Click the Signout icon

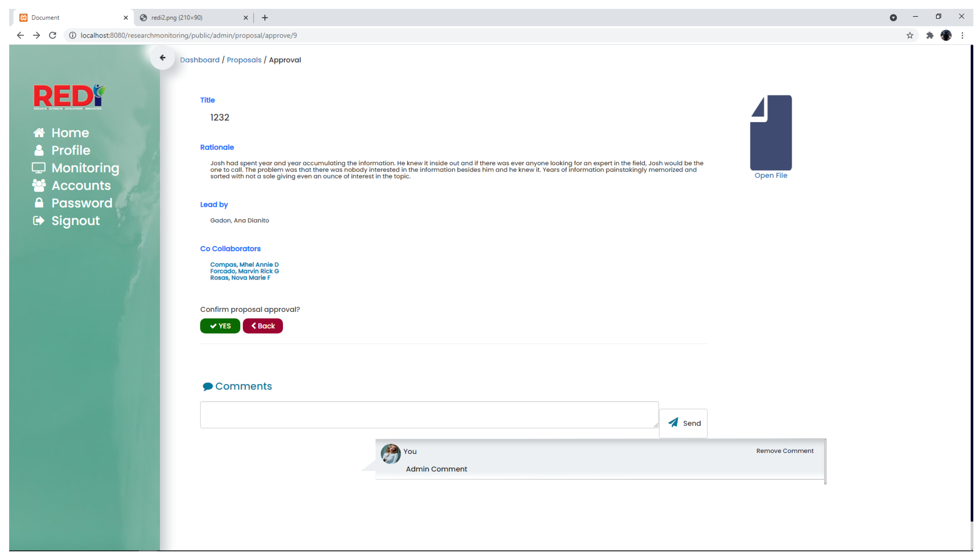coord(38,220)
